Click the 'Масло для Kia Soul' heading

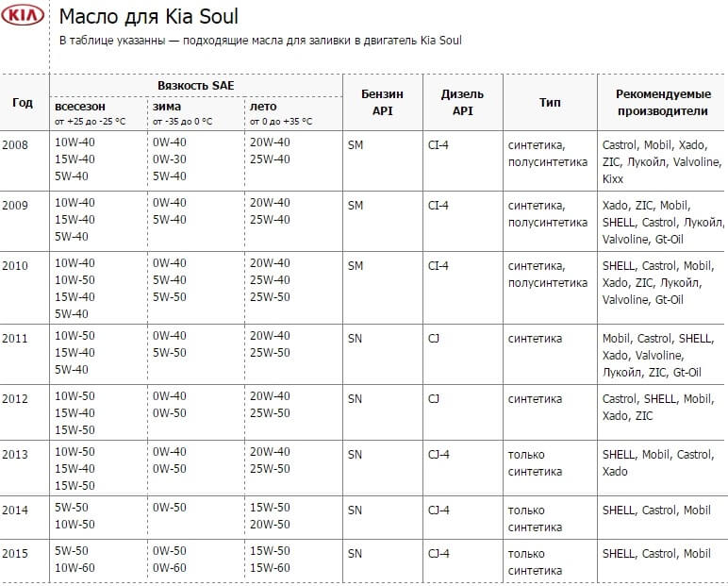(x=148, y=17)
